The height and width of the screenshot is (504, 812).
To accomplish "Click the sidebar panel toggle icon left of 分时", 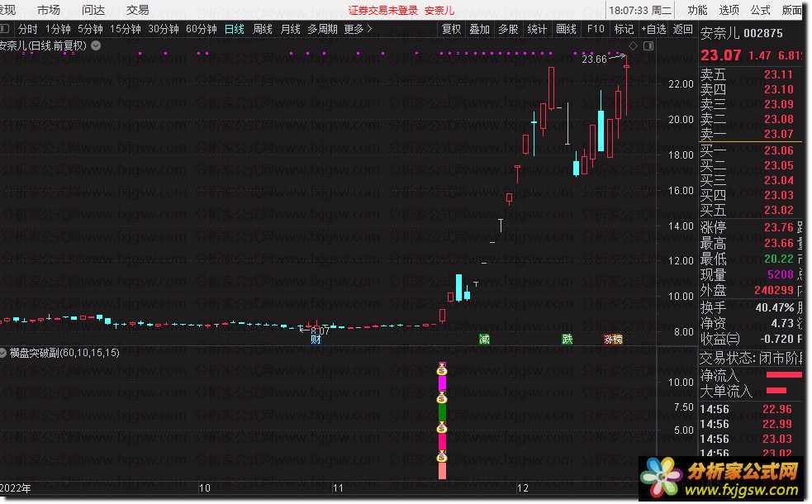I will coord(5,29).
